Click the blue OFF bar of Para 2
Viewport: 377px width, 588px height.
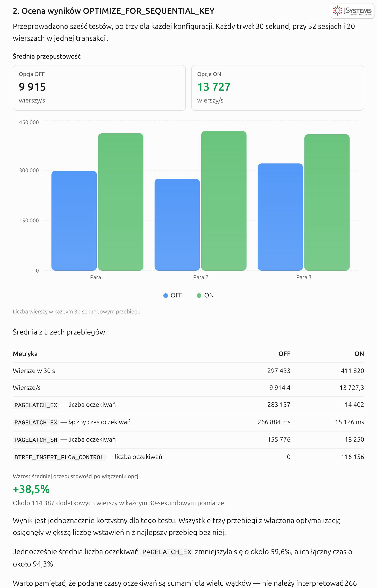click(x=177, y=225)
